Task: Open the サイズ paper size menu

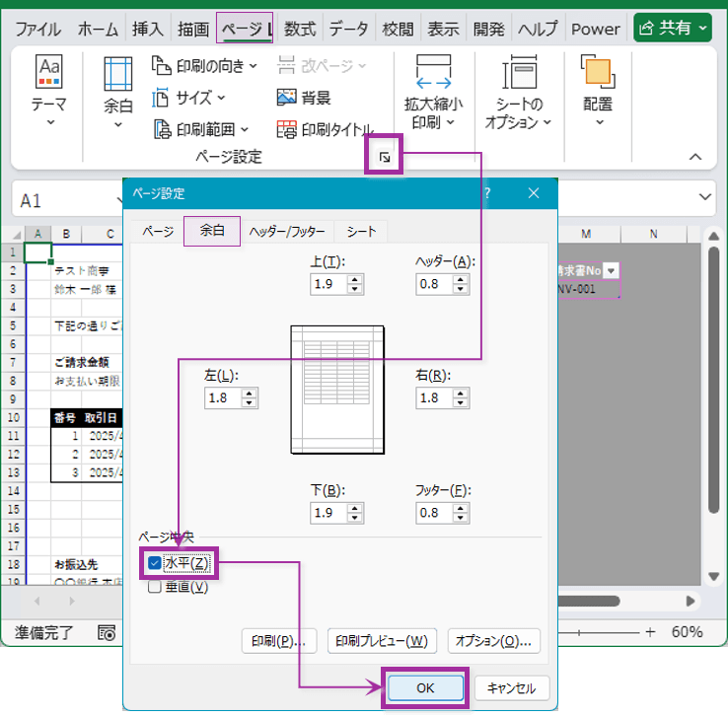Action: point(189,98)
